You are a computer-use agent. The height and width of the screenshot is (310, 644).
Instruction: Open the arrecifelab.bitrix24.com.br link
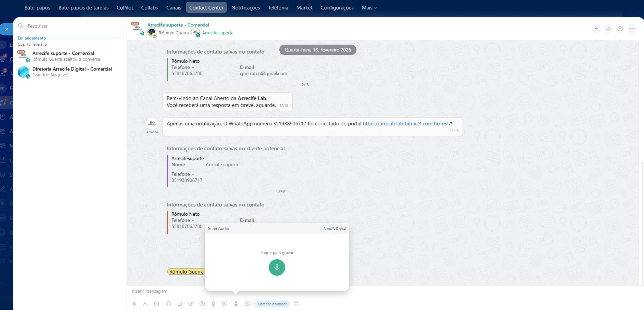pyautogui.click(x=407, y=123)
